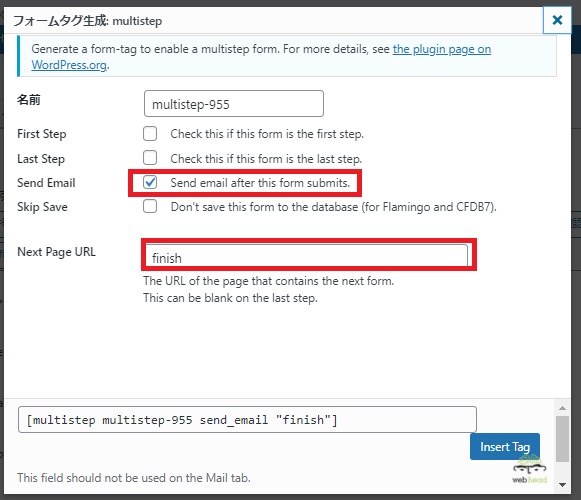Click 'Send email after this form submits.' label
The image size is (581, 500).
coord(260,183)
